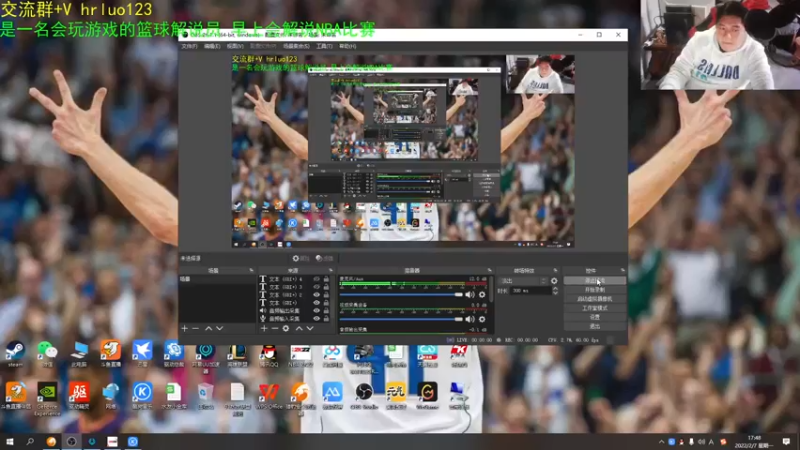Open Help menu in OBS
The width and height of the screenshot is (800, 450).
point(347,46)
